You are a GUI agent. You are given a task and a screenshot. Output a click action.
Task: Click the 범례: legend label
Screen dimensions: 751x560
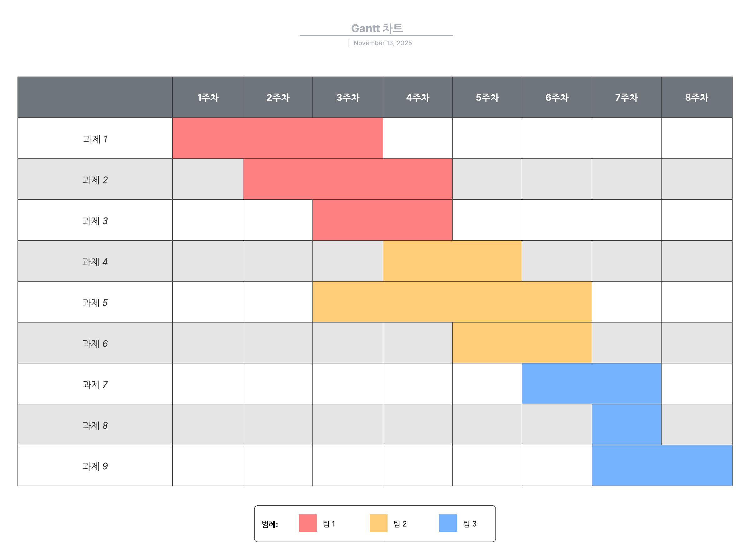click(270, 524)
